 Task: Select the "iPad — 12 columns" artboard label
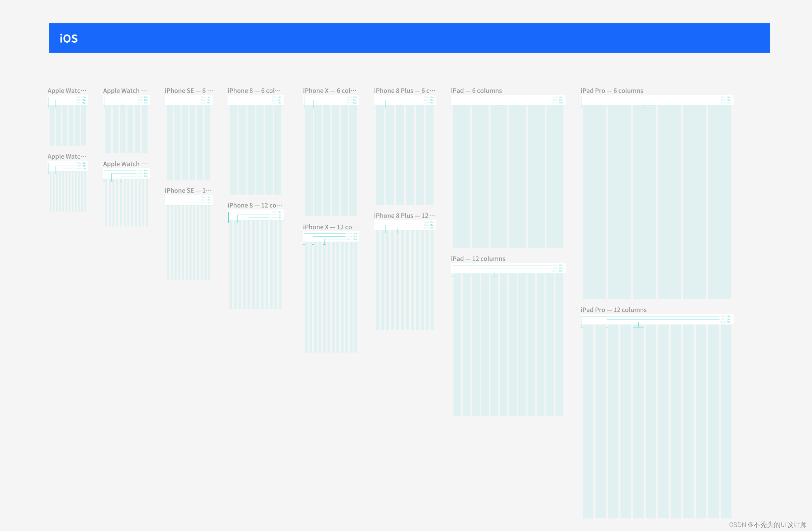tap(478, 259)
